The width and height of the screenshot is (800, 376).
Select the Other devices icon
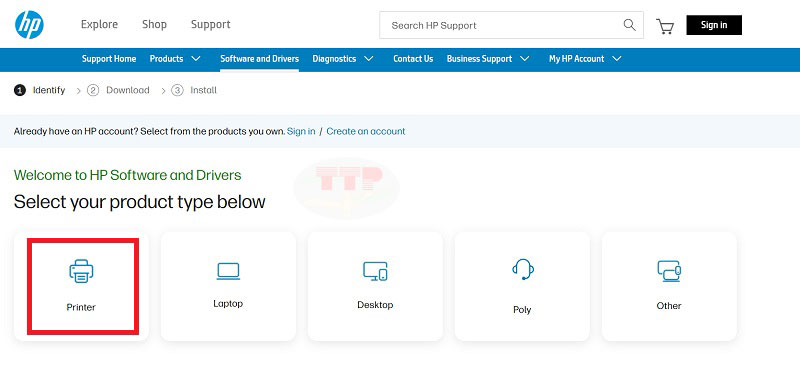coord(669,271)
